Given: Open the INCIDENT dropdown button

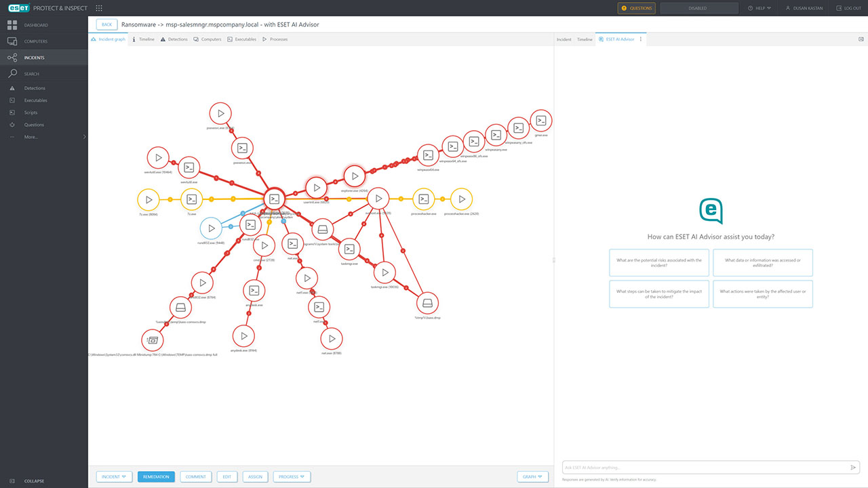Looking at the screenshot, I should (115, 476).
